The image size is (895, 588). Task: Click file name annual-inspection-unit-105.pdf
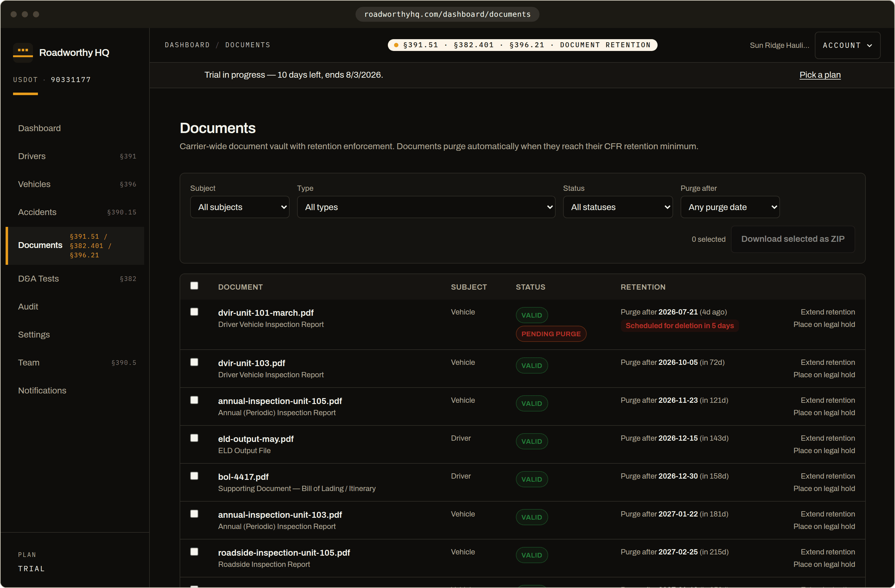(280, 401)
